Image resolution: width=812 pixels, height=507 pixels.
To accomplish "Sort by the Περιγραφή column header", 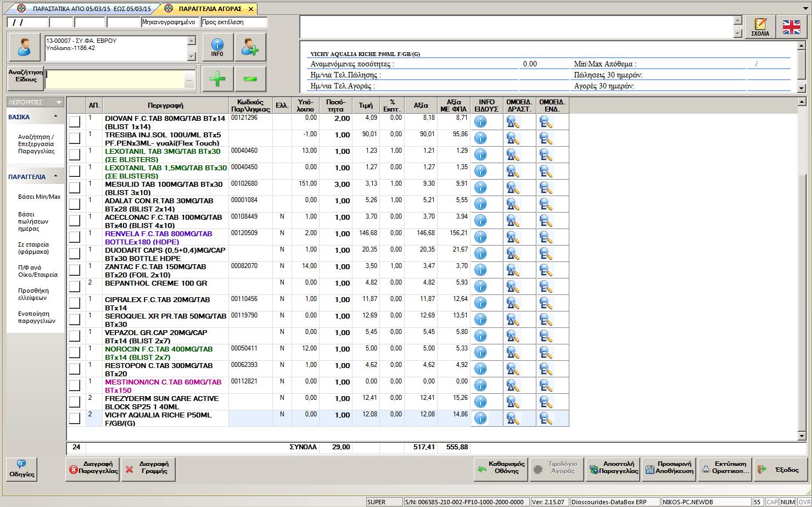I will pos(165,105).
